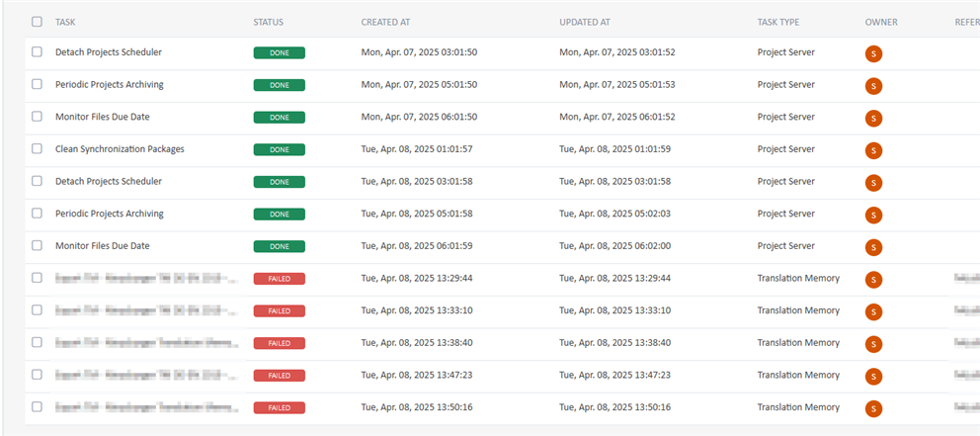The height and width of the screenshot is (436, 980).
Task: Open Monitor Files Due Date task from Apr. 07
Action: [x=103, y=117]
